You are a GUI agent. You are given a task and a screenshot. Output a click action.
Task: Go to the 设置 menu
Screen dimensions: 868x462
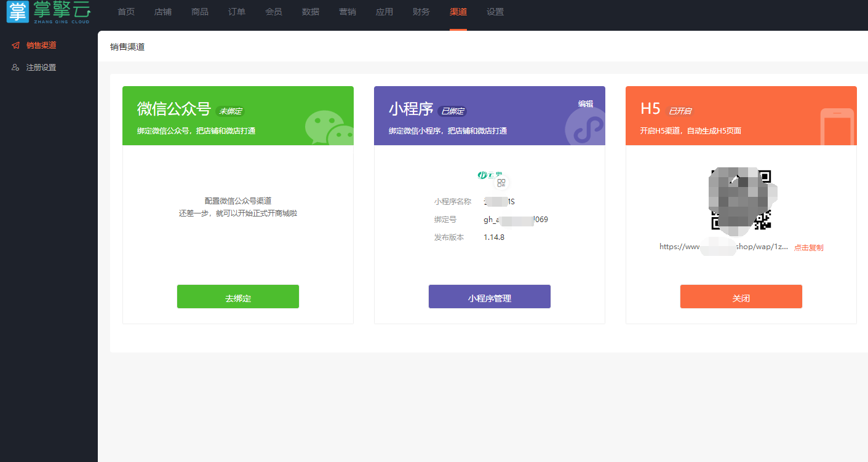pos(495,12)
